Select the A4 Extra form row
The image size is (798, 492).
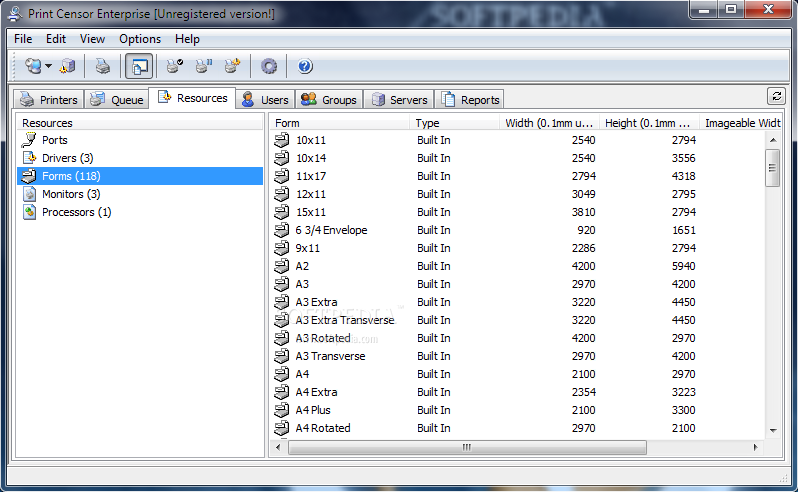(x=316, y=392)
